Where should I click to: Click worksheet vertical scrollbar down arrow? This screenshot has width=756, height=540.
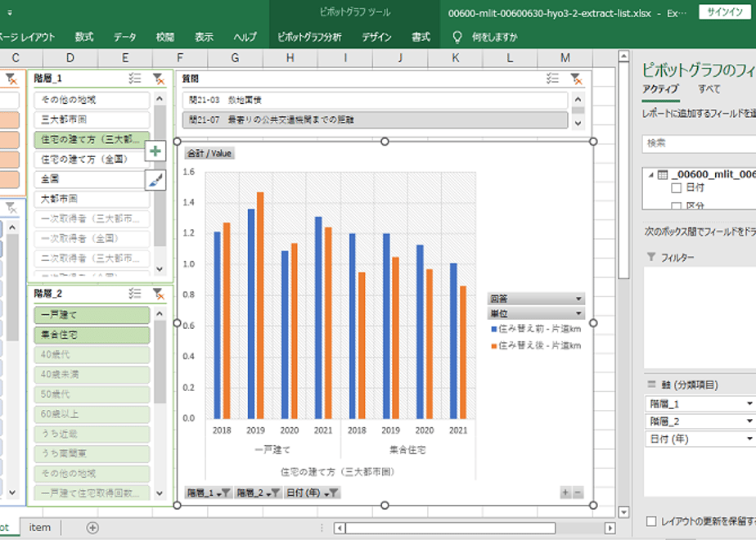coord(623,512)
